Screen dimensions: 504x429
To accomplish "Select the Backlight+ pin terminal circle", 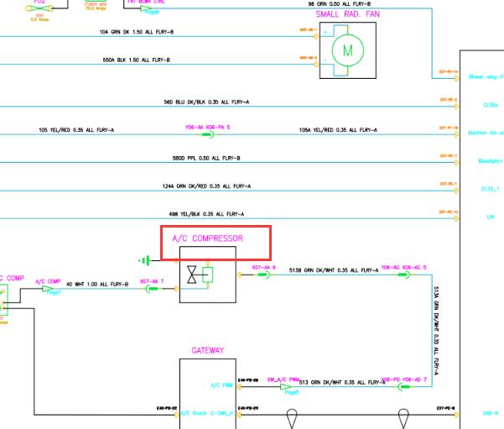I will tap(456, 163).
